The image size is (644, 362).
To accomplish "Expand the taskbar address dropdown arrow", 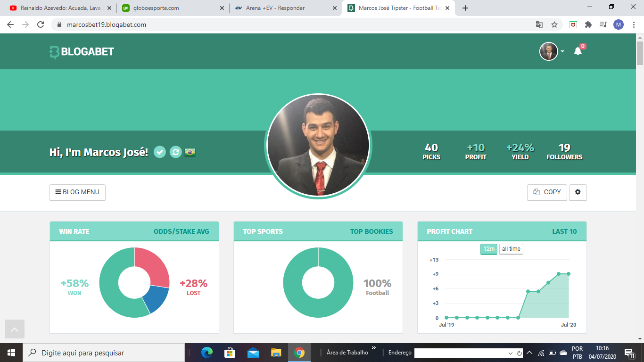I will click(511, 353).
